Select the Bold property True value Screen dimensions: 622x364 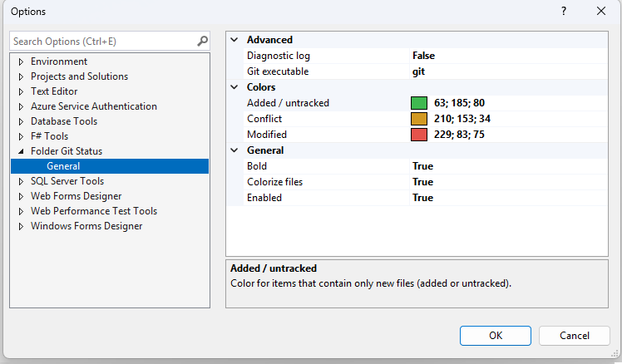423,166
